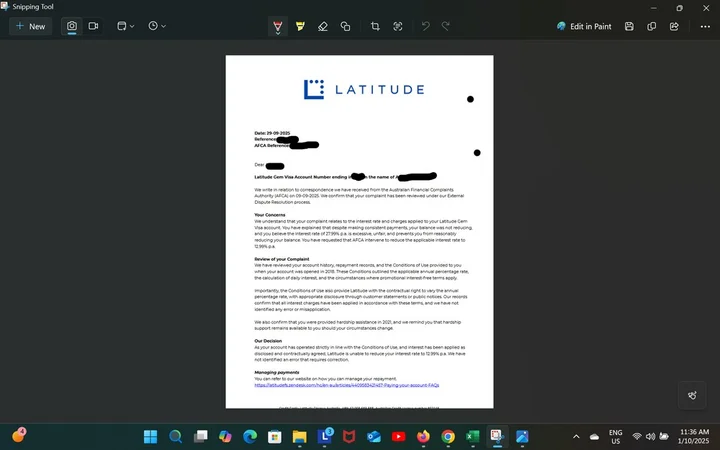This screenshot has width=720, height=450.
Task: Click the floating Copilot action button
Action: tap(692, 395)
